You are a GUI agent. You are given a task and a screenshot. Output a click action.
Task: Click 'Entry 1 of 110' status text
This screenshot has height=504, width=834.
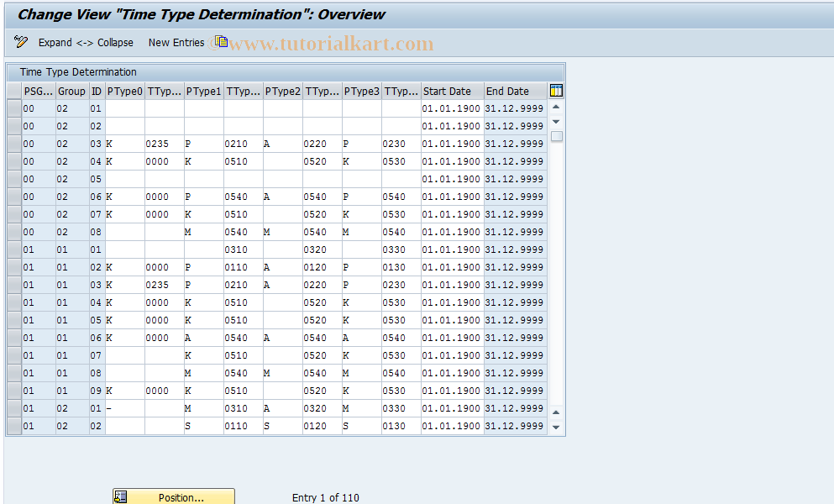(x=326, y=497)
